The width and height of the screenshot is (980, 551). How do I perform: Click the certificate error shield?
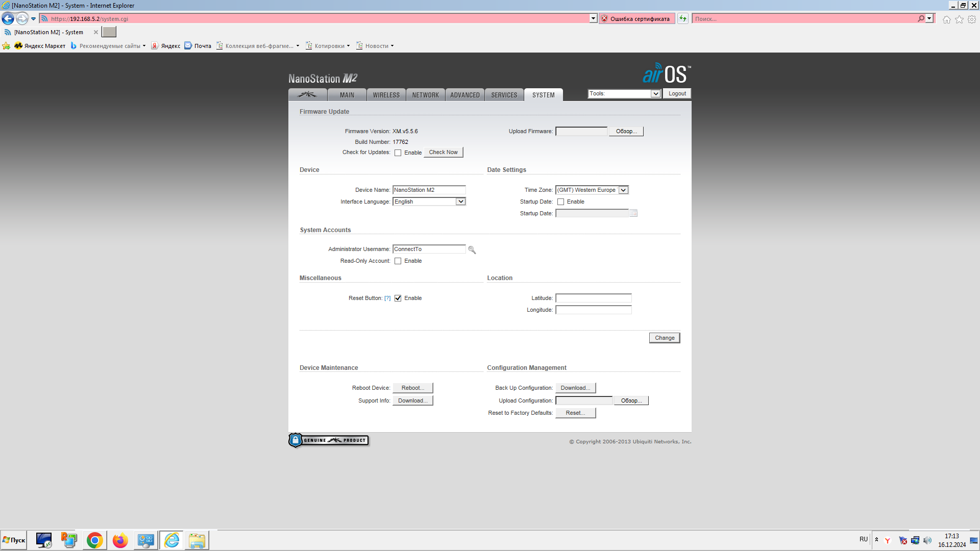(x=605, y=19)
